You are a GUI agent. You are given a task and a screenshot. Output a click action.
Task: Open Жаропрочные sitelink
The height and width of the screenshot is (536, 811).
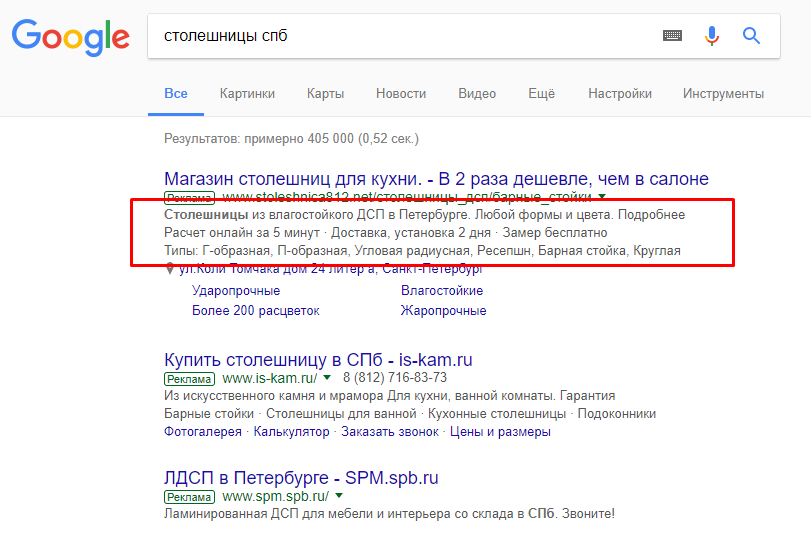[x=443, y=310]
